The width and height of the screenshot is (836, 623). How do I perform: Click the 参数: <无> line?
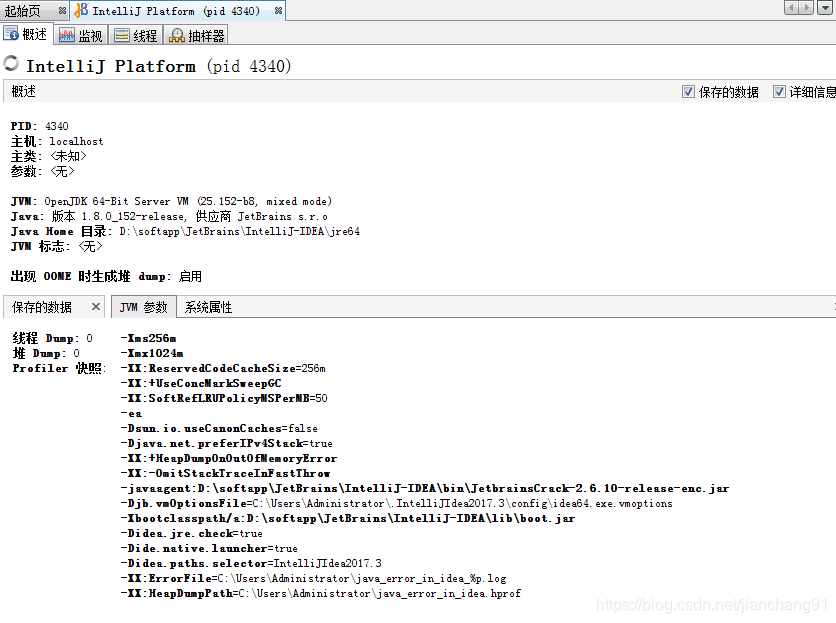[42, 171]
